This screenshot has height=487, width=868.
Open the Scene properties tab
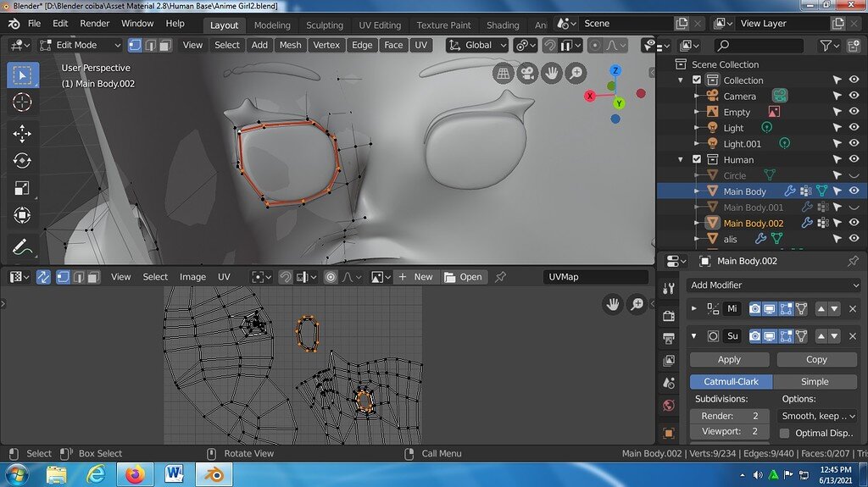tap(669, 383)
